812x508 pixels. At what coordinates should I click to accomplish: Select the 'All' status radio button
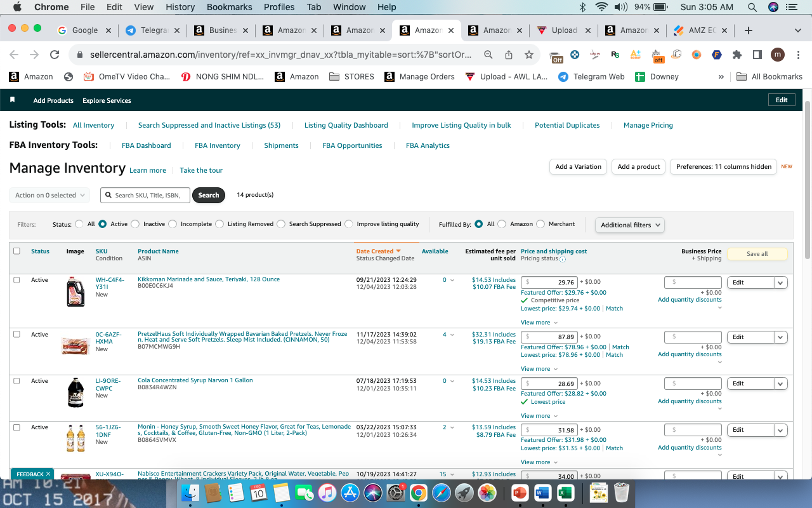[x=79, y=224]
